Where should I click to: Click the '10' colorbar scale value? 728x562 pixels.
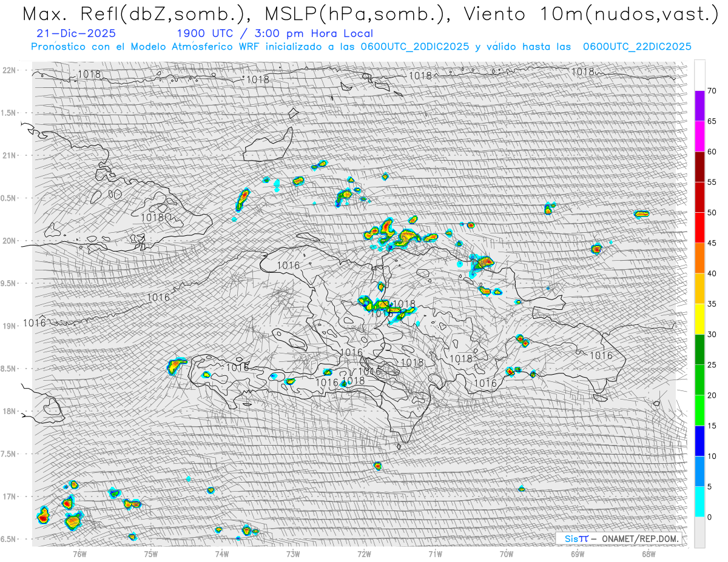(x=712, y=456)
